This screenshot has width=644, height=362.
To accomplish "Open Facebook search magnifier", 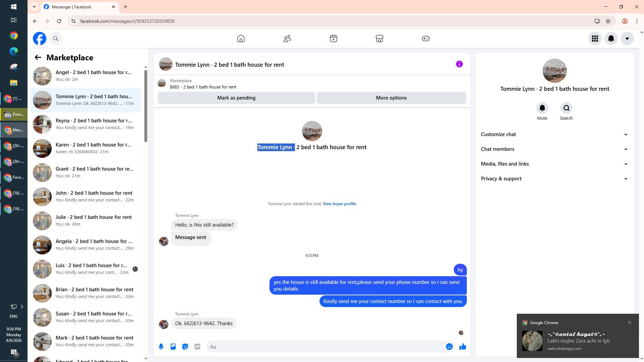I will coord(56,39).
